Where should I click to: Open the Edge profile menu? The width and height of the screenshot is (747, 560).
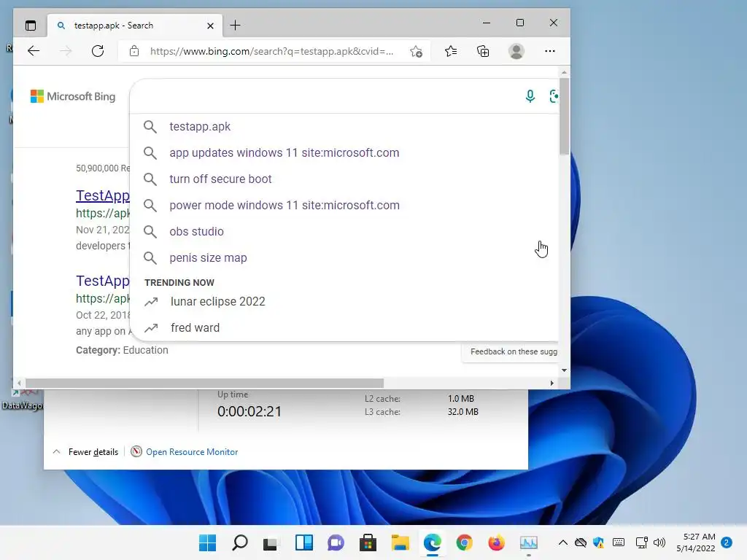point(516,51)
